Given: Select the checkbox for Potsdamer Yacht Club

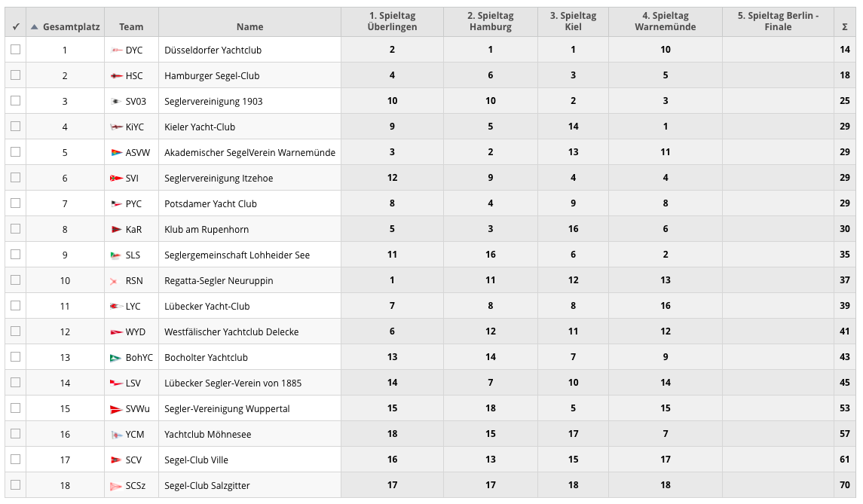Looking at the screenshot, I should point(16,203).
